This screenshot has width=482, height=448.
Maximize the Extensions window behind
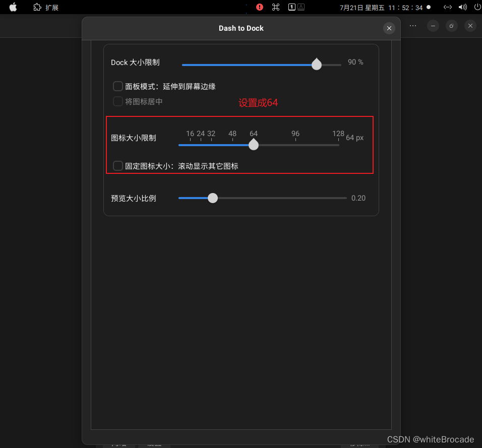[x=452, y=26]
